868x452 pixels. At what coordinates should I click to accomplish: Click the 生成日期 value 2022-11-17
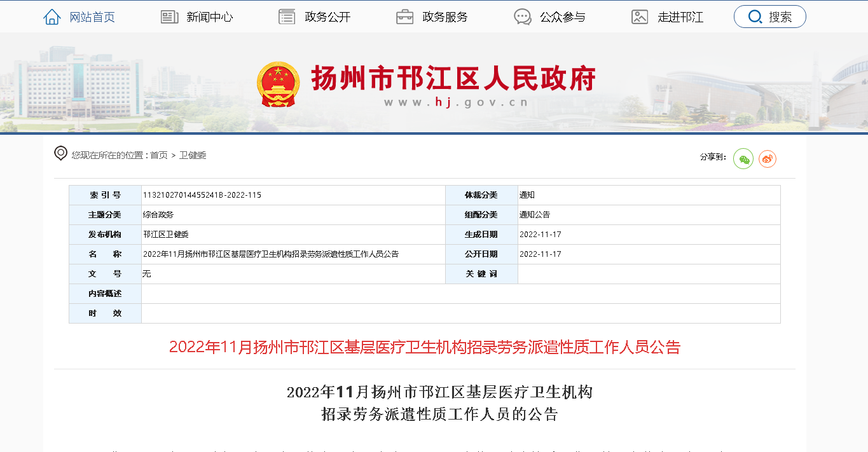[x=541, y=235]
